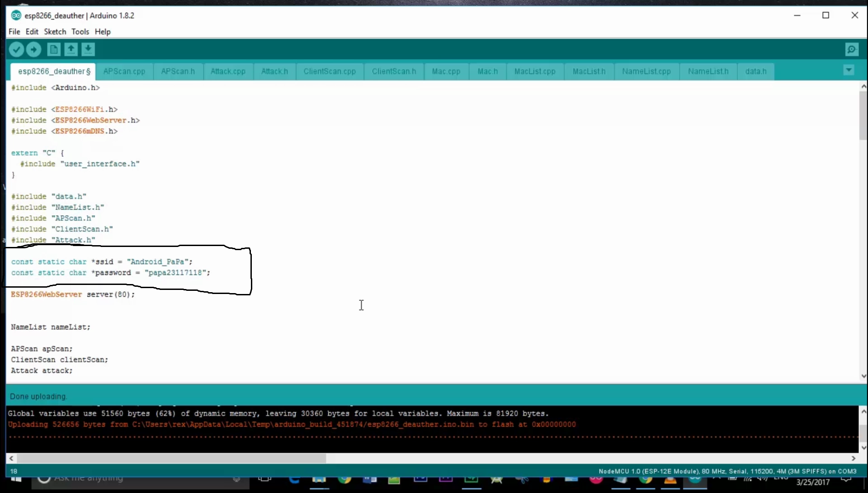Image resolution: width=868 pixels, height=493 pixels.
Task: Open the Tools menu
Action: point(80,32)
